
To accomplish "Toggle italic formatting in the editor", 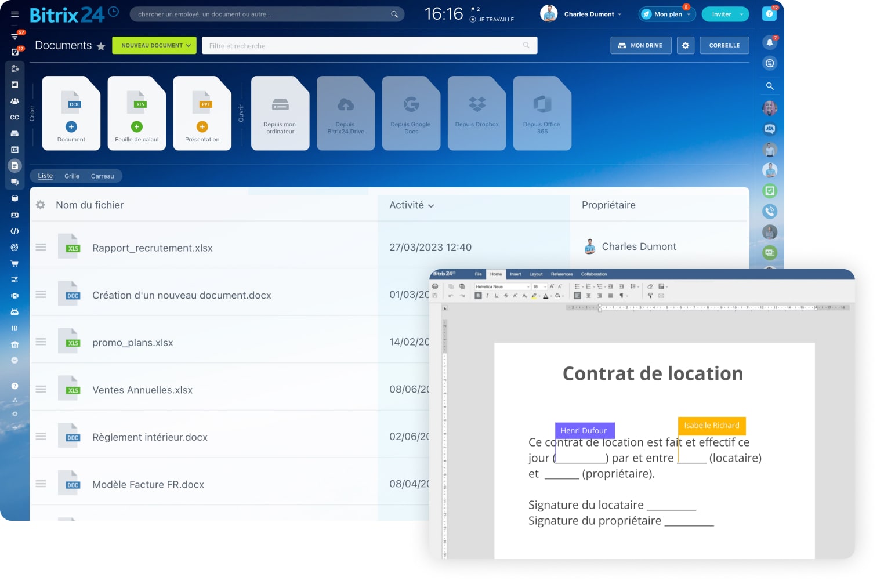I will [x=487, y=296].
